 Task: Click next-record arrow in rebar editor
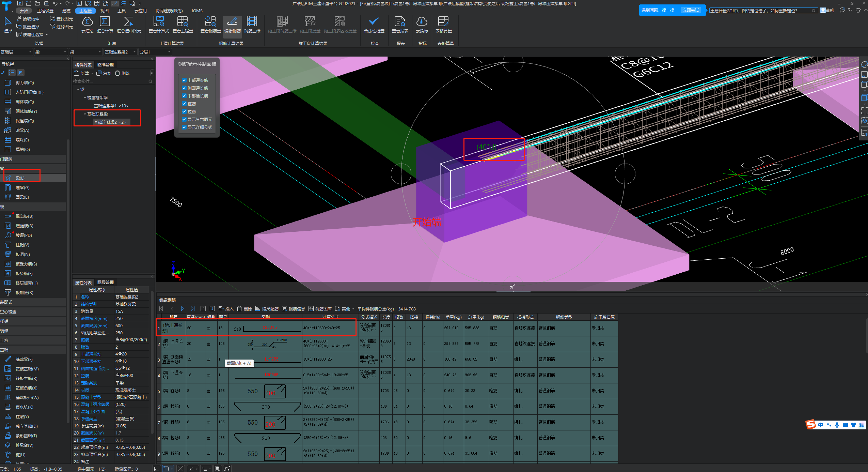click(182, 309)
